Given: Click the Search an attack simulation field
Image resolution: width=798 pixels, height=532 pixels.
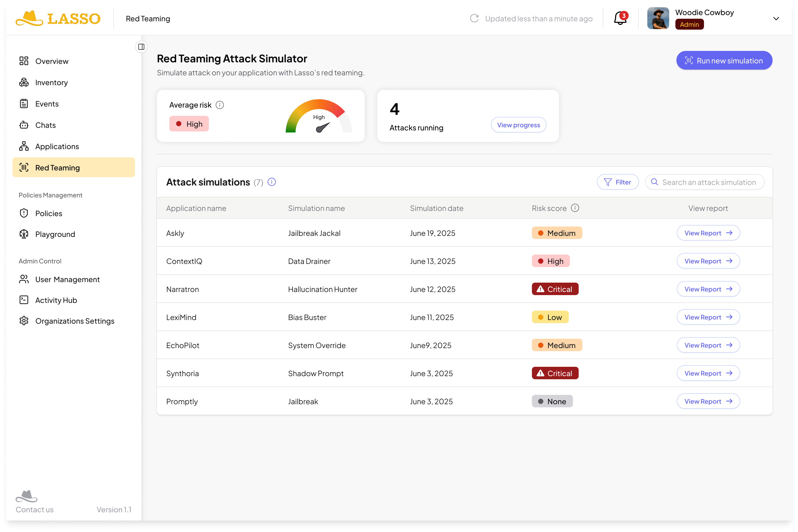Looking at the screenshot, I should coord(704,182).
